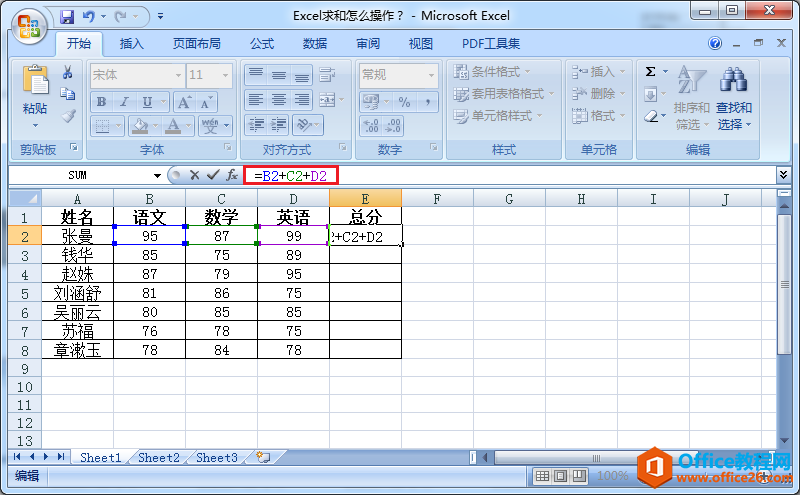Toggle align text left

(256, 100)
